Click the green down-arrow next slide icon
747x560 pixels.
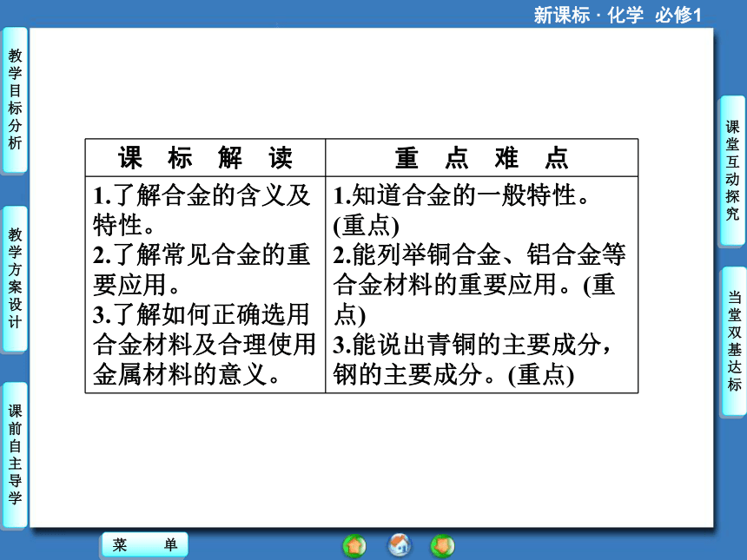pos(443,546)
